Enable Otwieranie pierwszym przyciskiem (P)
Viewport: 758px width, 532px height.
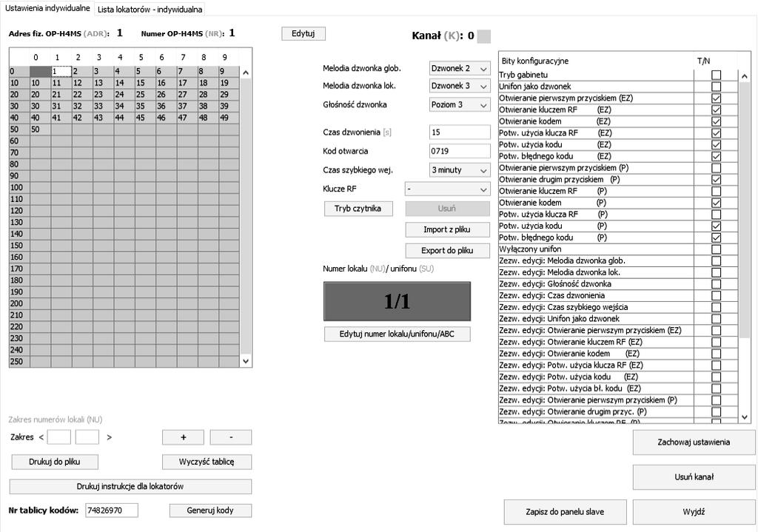tap(716, 168)
